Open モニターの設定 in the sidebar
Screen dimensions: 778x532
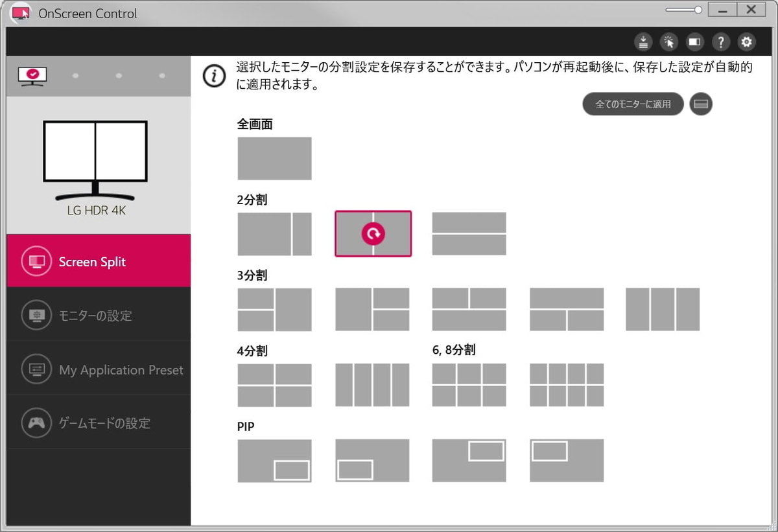coord(99,315)
